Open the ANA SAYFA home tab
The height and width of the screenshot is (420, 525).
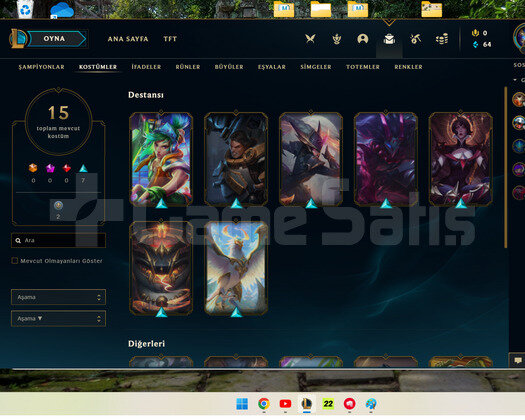click(128, 39)
